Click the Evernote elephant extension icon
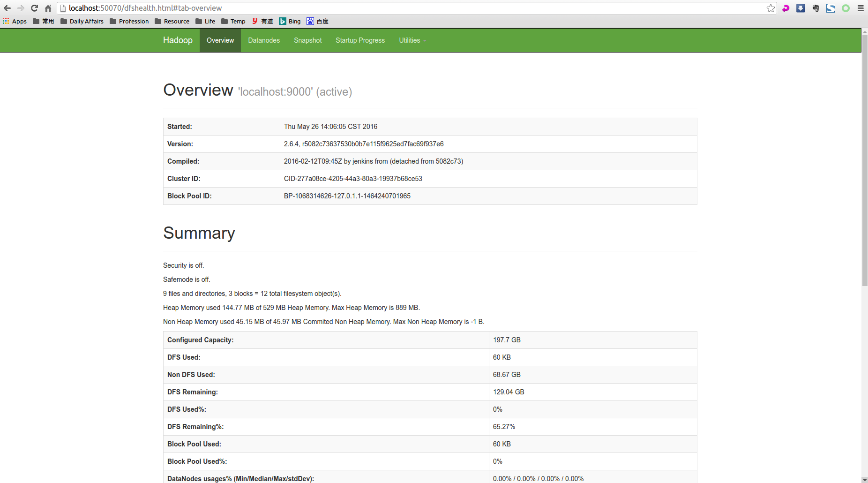This screenshot has height=483, width=868. 816,8
